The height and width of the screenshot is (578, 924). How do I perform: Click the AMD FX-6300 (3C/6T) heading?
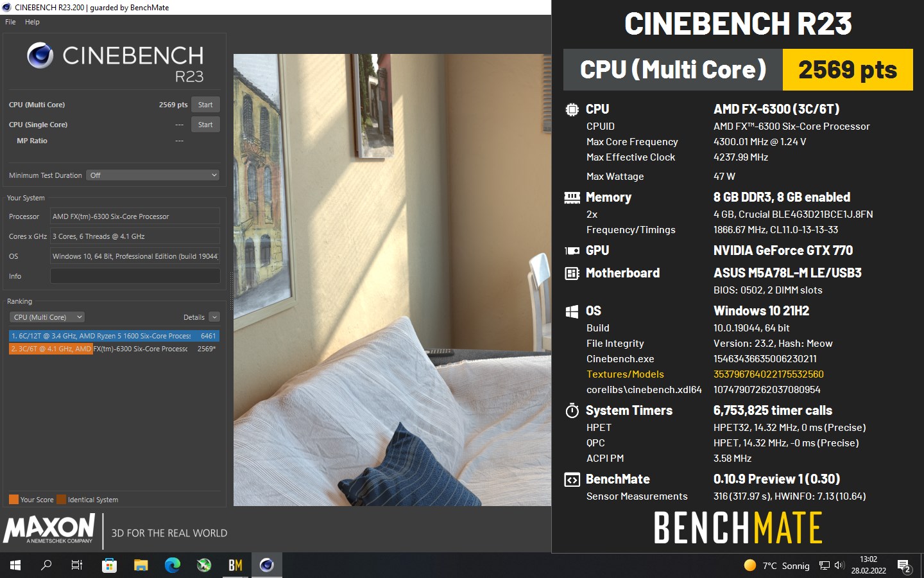click(x=776, y=109)
